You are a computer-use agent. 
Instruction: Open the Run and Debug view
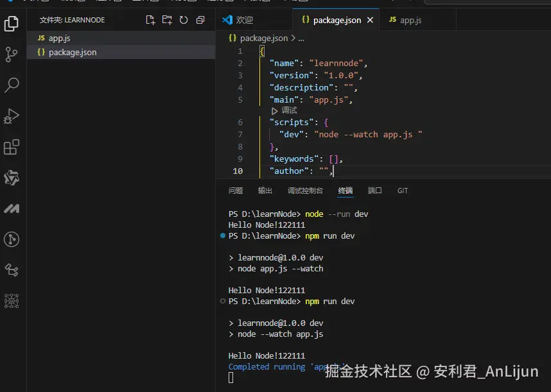pos(12,116)
